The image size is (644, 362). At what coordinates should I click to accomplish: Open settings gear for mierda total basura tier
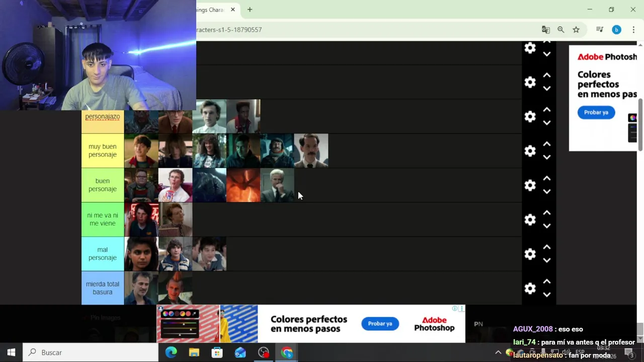(530, 289)
